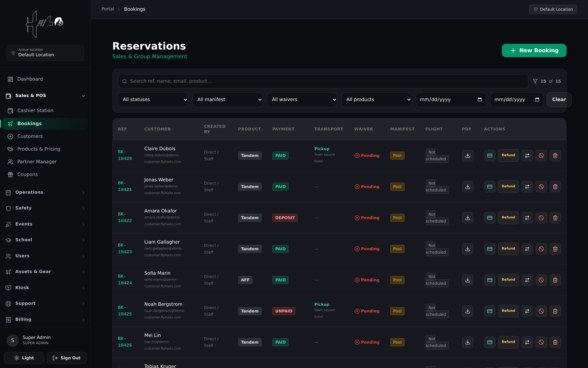Open payment card icon for Liam Gallagher
Viewport: 588px width, 368px height.
490,249
